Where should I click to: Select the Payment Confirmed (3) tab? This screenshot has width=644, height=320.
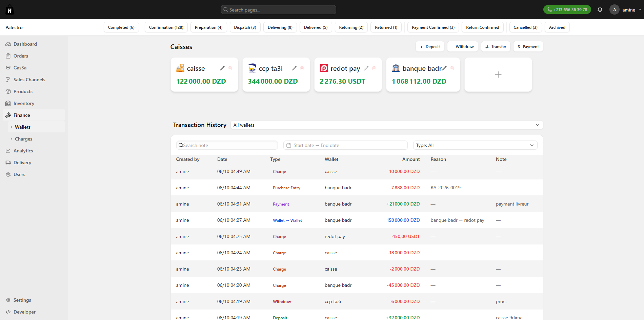click(x=433, y=27)
